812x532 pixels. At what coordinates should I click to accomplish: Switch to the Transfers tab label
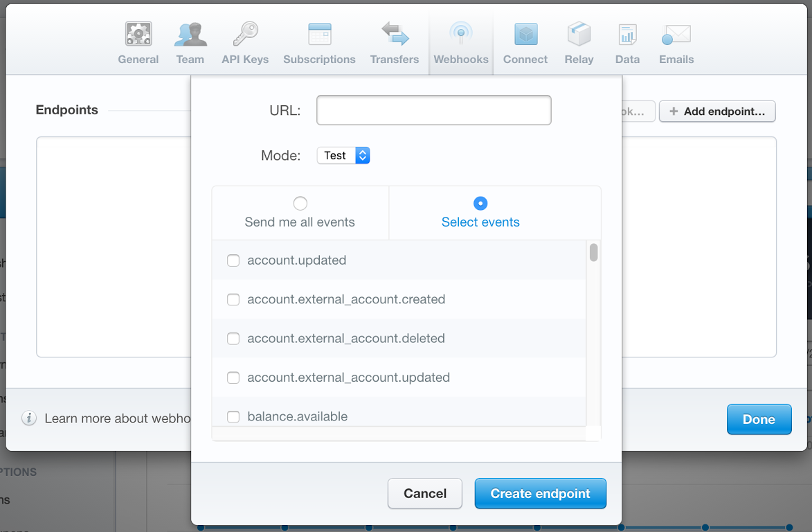tap(395, 60)
